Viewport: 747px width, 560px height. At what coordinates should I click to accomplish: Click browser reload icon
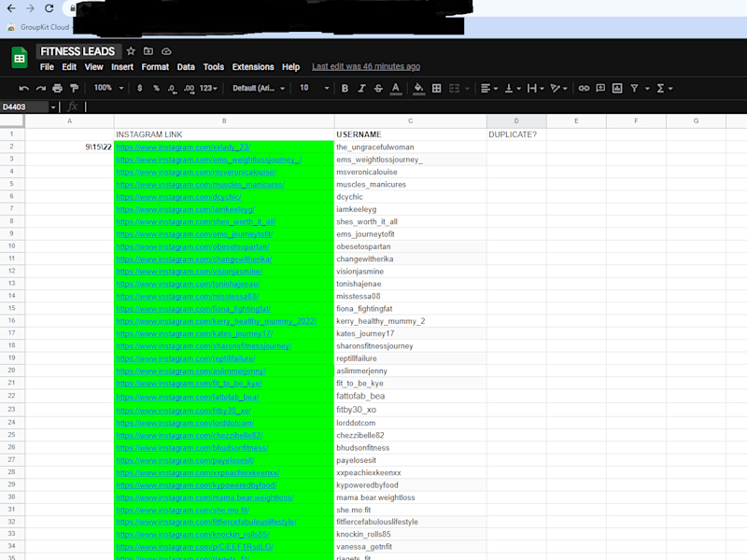pos(49,8)
